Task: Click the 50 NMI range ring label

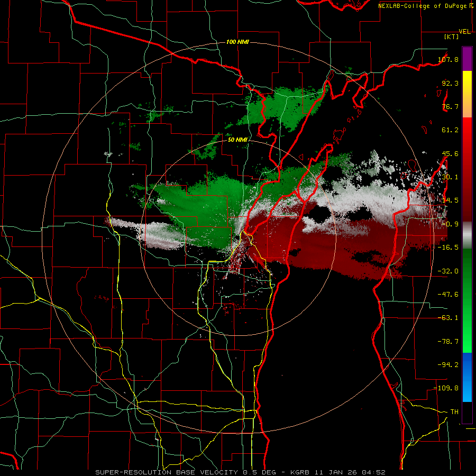Action: pyautogui.click(x=237, y=140)
